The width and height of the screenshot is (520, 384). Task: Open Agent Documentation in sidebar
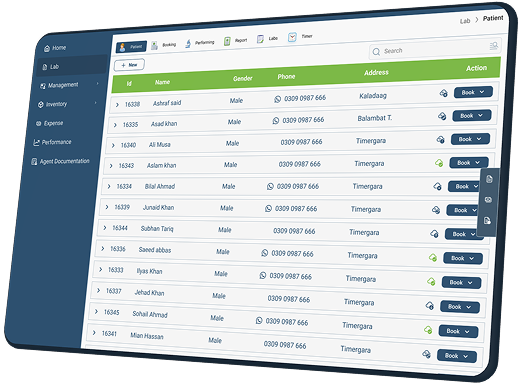[60, 162]
